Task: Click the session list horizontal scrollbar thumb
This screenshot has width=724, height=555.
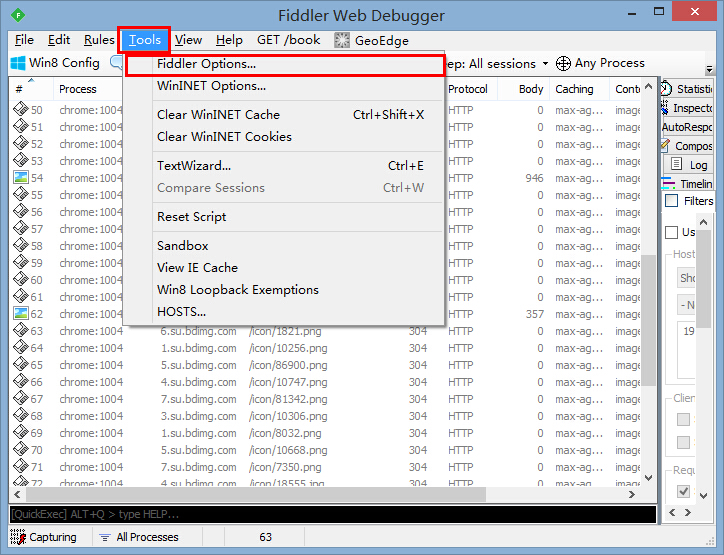Action: tap(256, 495)
